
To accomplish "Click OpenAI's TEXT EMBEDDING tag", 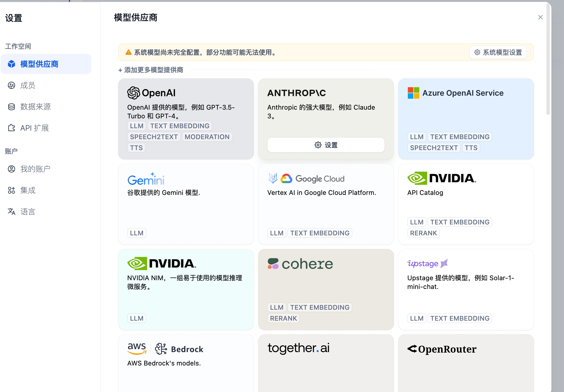I will (x=180, y=126).
